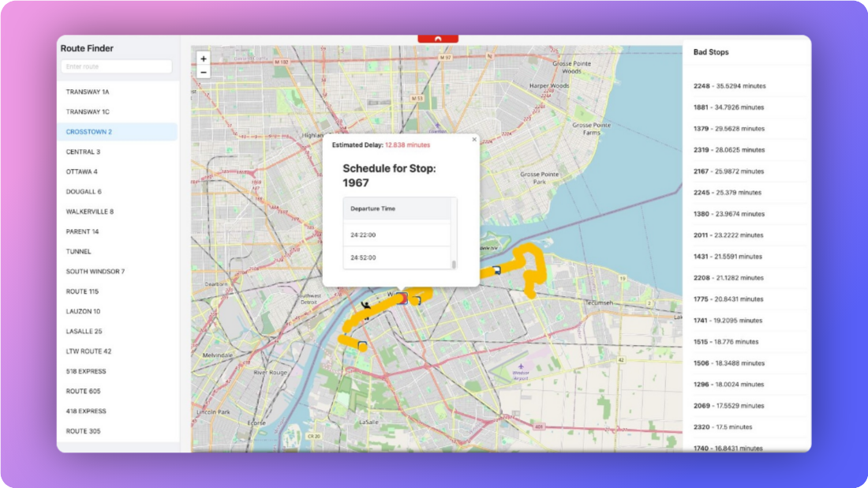Click the bus icon at route's southwest end
The width and height of the screenshot is (868, 488).
click(x=361, y=345)
